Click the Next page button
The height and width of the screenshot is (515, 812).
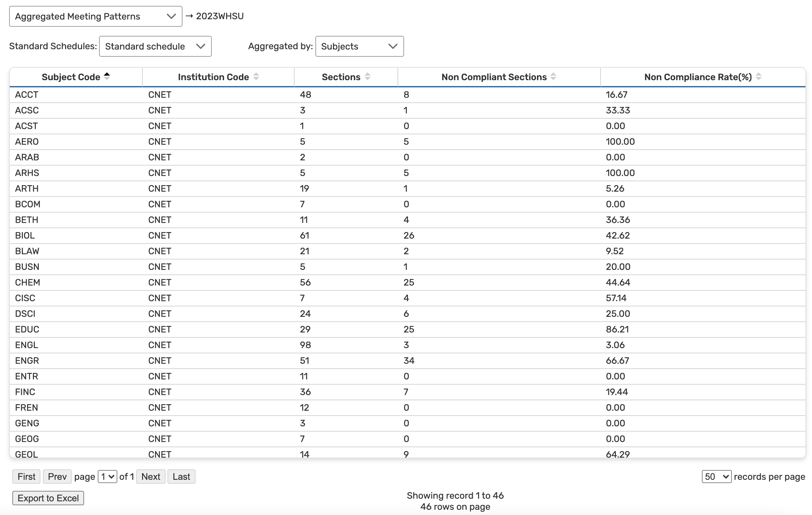(x=151, y=477)
